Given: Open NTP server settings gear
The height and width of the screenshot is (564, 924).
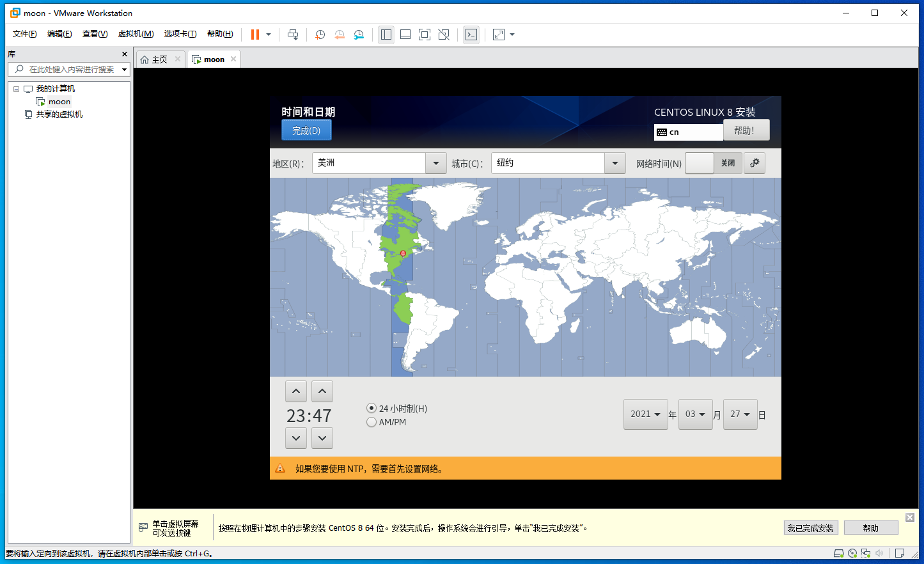Looking at the screenshot, I should pos(755,163).
